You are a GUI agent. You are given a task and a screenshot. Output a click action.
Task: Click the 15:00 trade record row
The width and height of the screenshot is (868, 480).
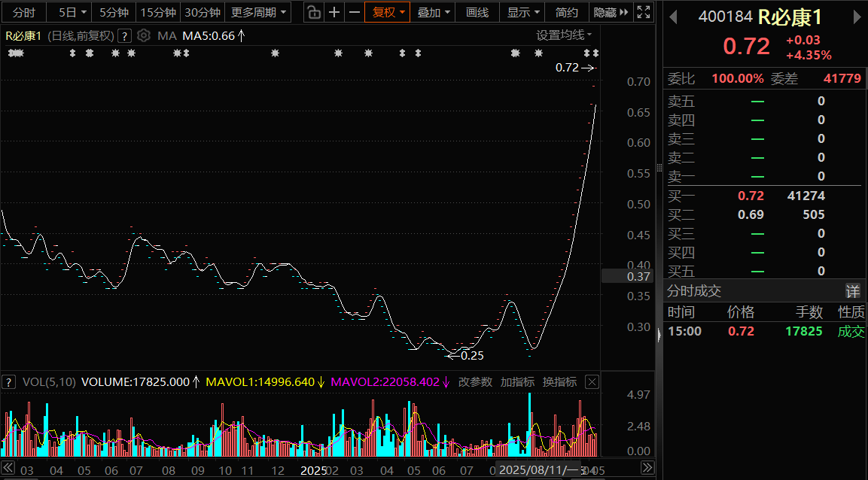(766, 331)
